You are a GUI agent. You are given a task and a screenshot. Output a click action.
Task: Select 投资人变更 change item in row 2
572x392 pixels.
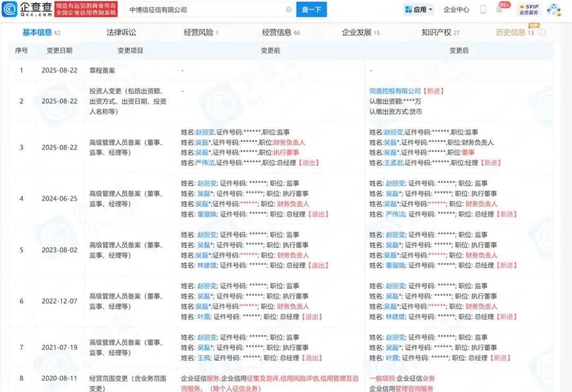128,101
